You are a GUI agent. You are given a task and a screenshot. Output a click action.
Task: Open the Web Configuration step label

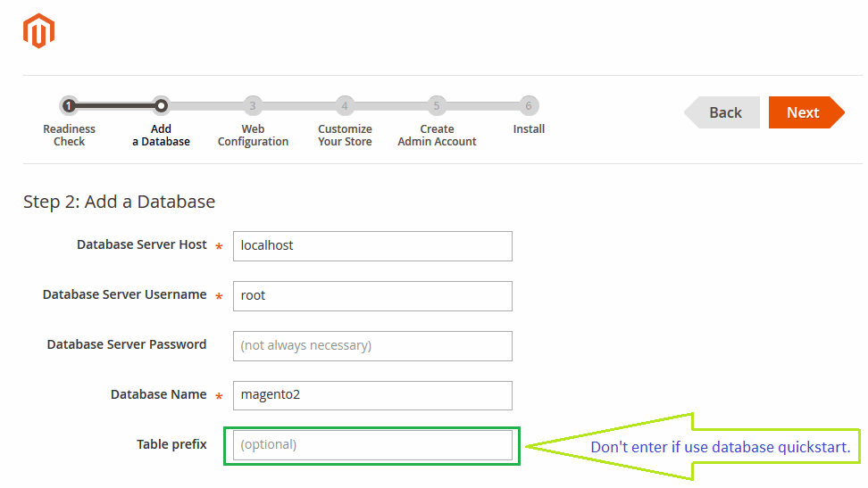(x=253, y=136)
